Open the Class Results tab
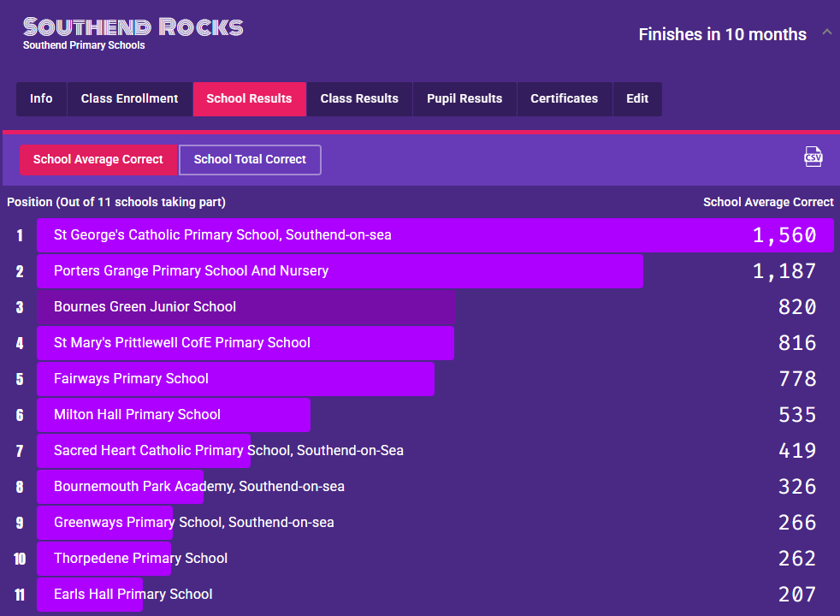The width and height of the screenshot is (840, 616). pos(359,99)
